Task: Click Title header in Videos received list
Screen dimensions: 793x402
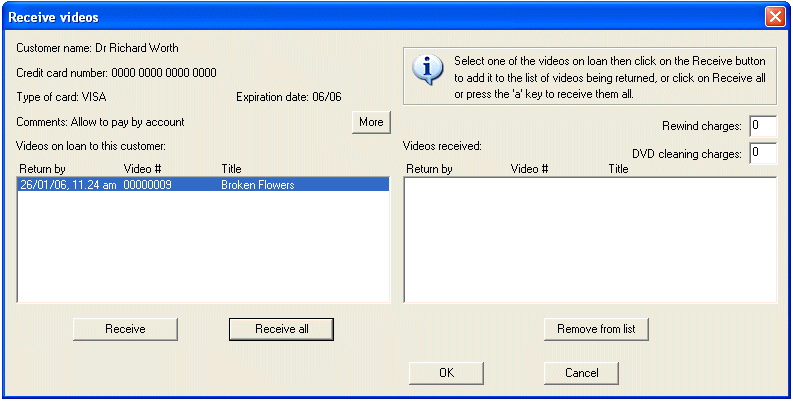Action: click(619, 169)
